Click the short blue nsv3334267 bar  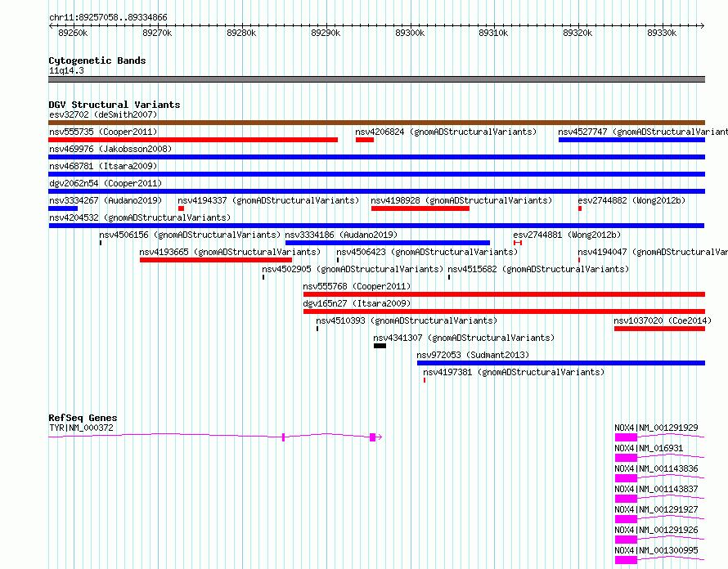pos(63,208)
